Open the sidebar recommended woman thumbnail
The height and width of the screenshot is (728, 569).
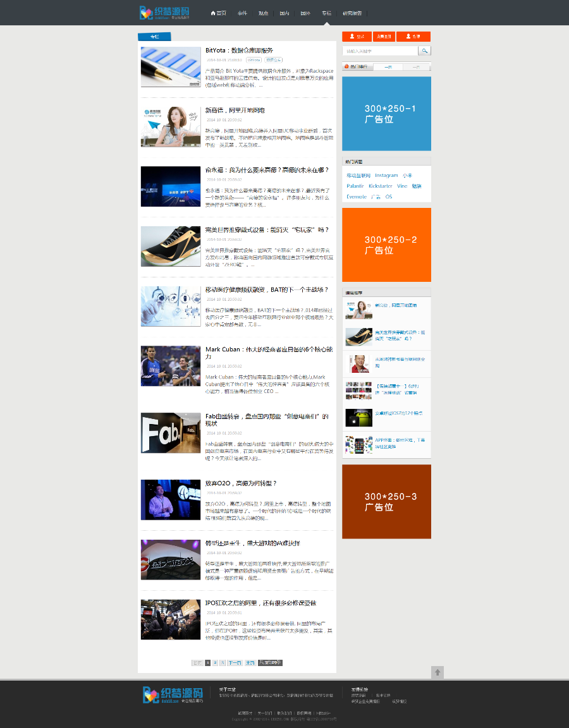tap(358, 310)
